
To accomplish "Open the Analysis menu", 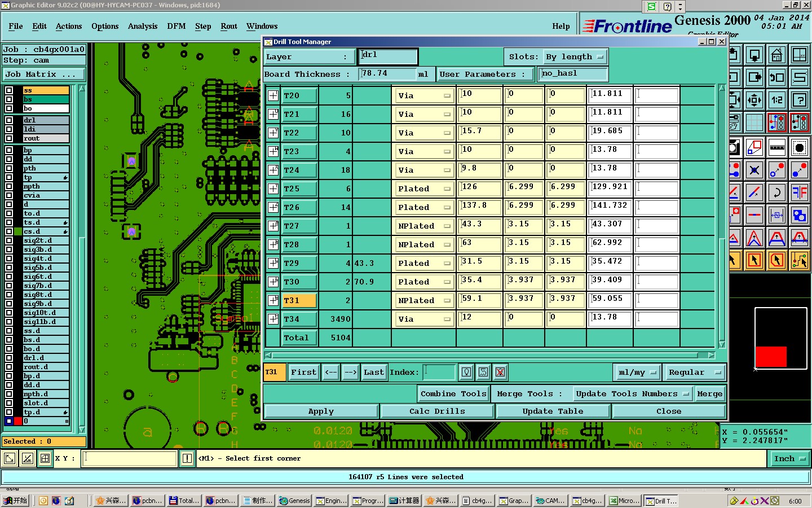I will coord(143,27).
